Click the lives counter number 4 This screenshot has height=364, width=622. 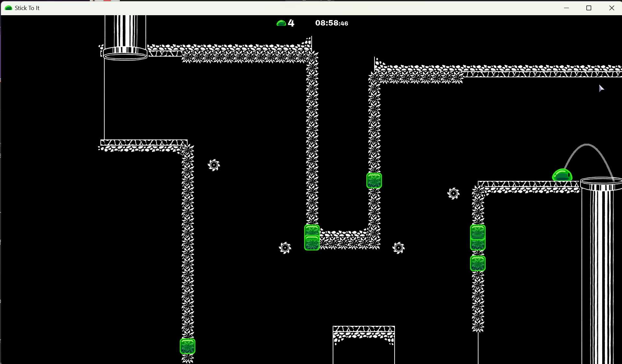[x=291, y=23]
